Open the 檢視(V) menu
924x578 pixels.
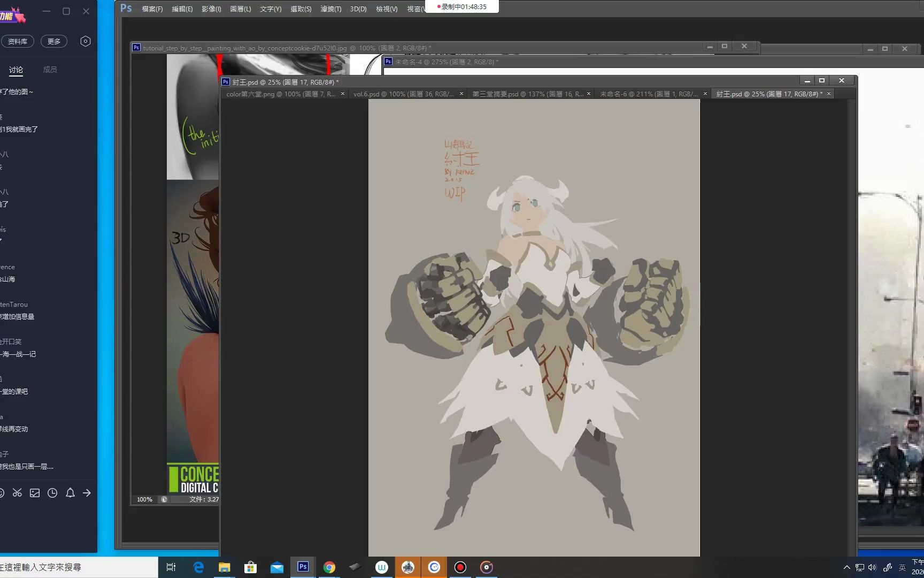pos(387,9)
